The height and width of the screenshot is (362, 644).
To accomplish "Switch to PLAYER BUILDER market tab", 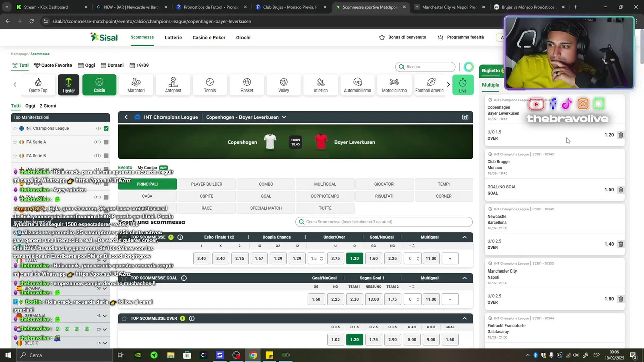I will (x=207, y=184).
